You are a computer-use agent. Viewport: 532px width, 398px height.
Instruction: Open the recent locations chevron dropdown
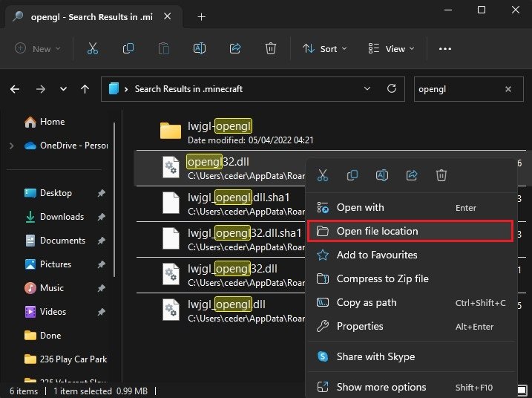[63, 89]
